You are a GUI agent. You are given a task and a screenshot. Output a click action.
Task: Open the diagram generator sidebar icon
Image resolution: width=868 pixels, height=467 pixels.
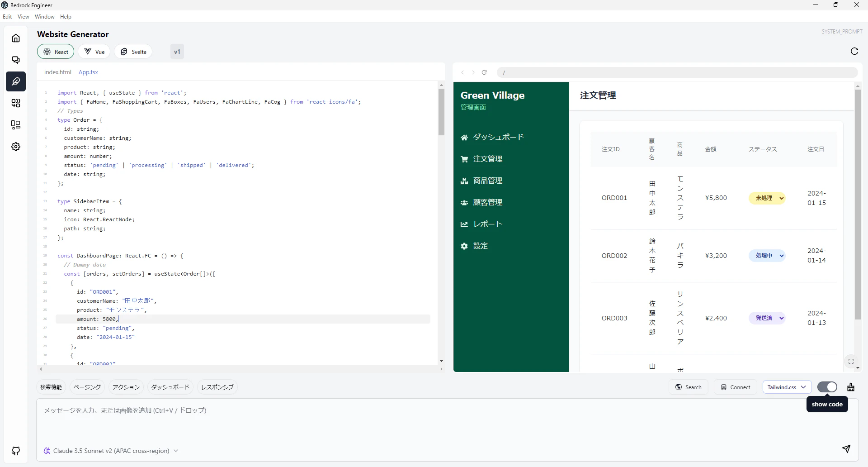coord(16,125)
